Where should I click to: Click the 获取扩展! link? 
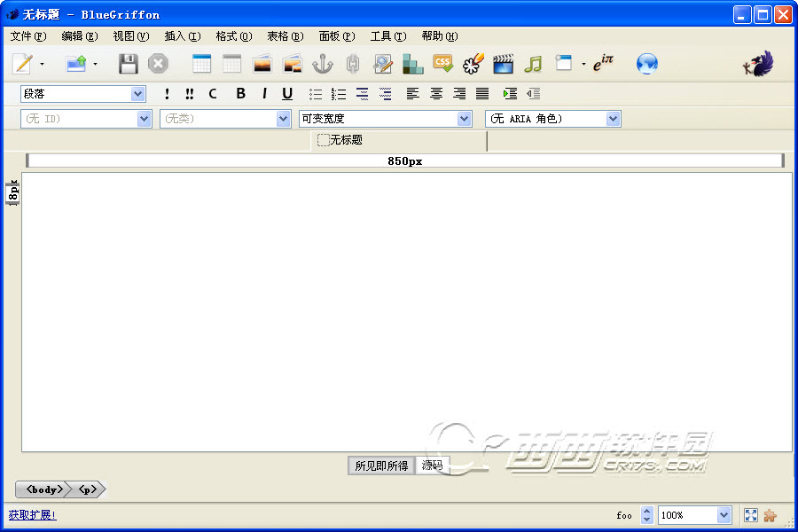[32, 514]
